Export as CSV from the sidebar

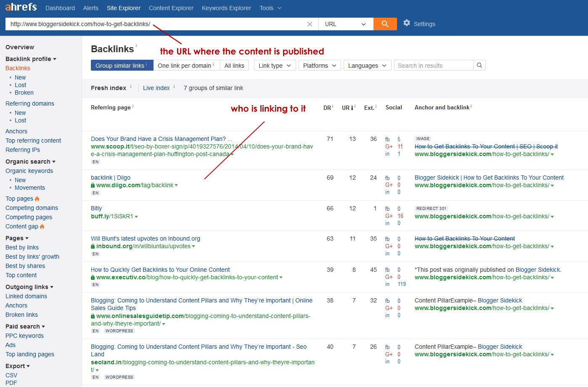(x=11, y=375)
